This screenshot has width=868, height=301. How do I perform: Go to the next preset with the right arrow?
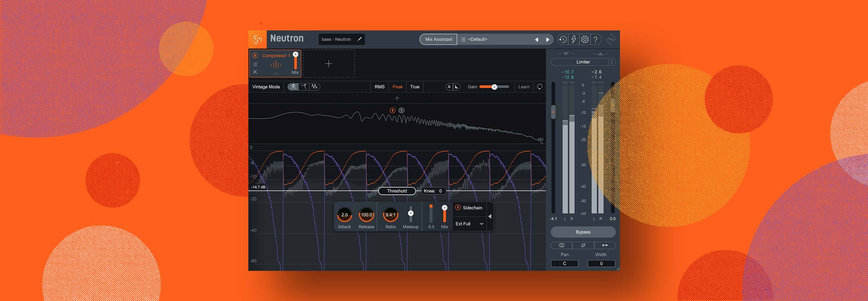coord(548,39)
